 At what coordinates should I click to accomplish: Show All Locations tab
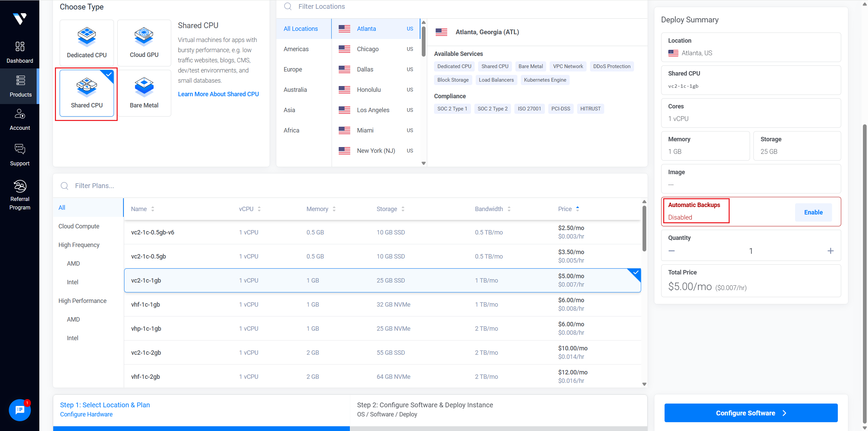coord(304,29)
